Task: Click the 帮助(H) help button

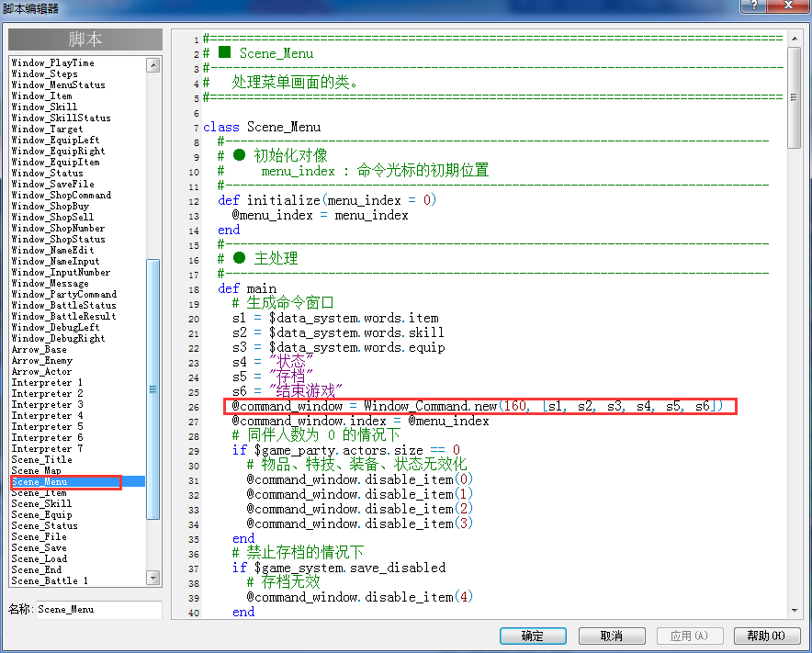Action: pos(767,636)
